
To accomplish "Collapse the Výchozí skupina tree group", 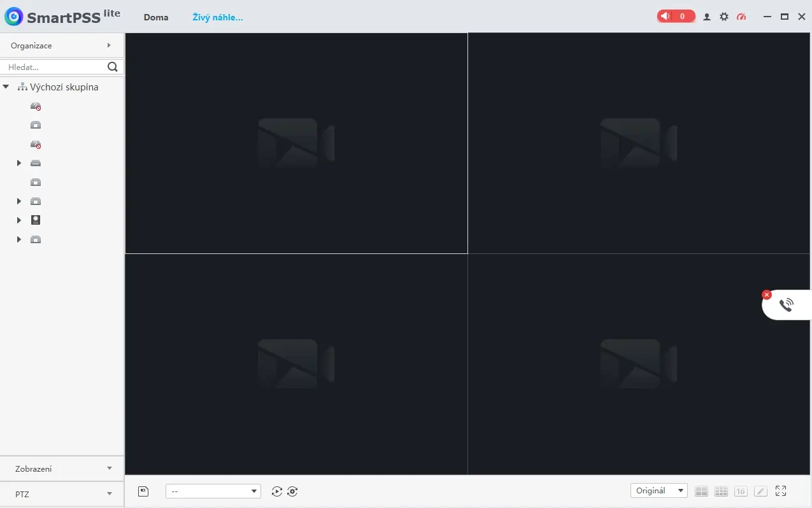I will (x=6, y=87).
